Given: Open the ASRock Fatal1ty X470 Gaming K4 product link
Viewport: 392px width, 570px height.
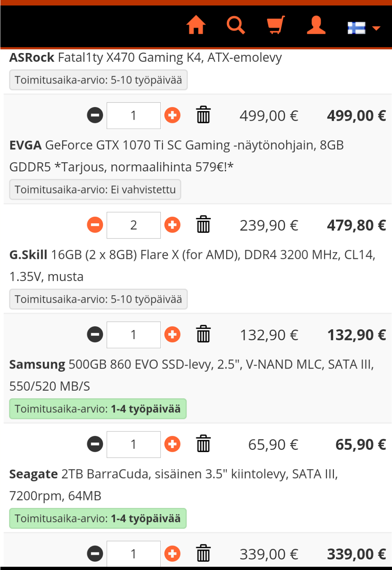Looking at the screenshot, I should 145,58.
